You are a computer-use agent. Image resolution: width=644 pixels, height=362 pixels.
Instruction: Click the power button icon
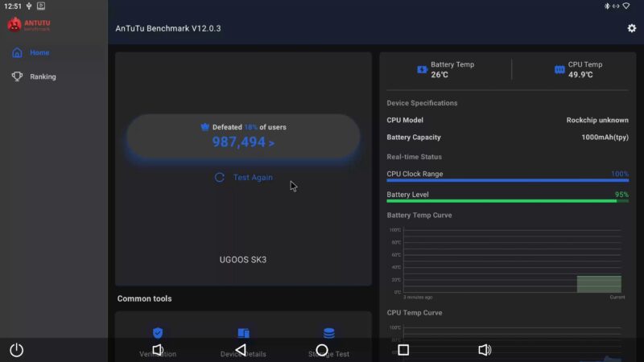point(16,350)
